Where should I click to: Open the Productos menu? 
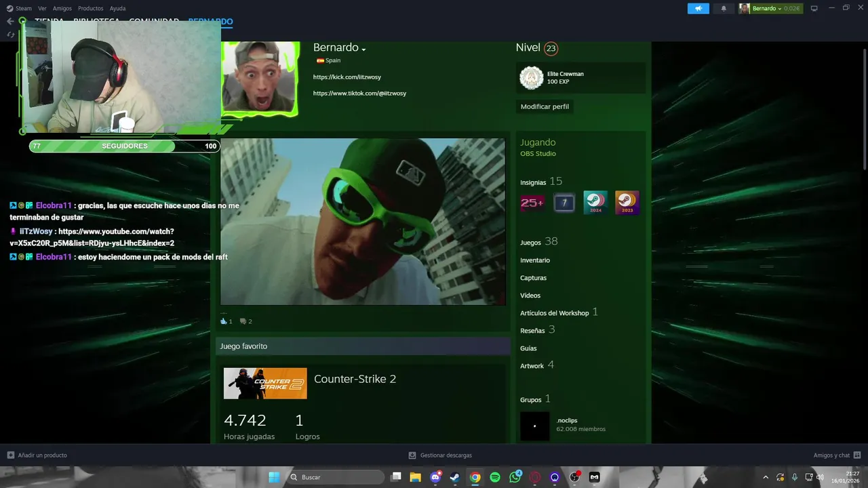[91, 8]
